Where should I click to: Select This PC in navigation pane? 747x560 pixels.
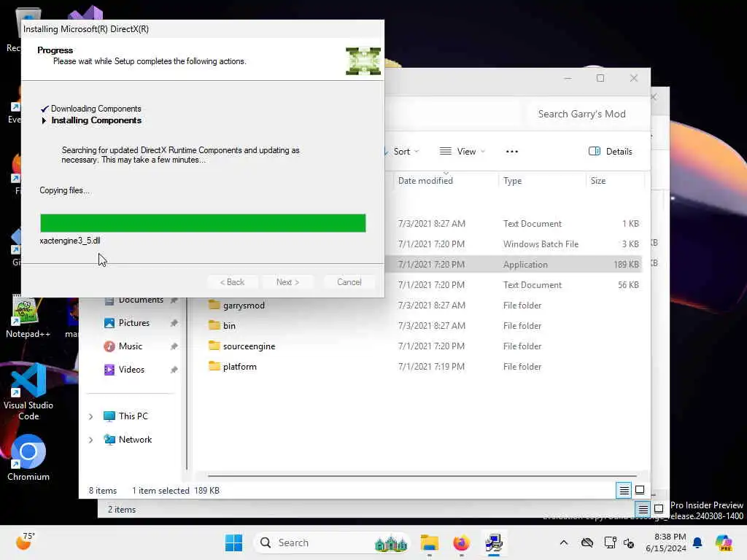tap(133, 416)
